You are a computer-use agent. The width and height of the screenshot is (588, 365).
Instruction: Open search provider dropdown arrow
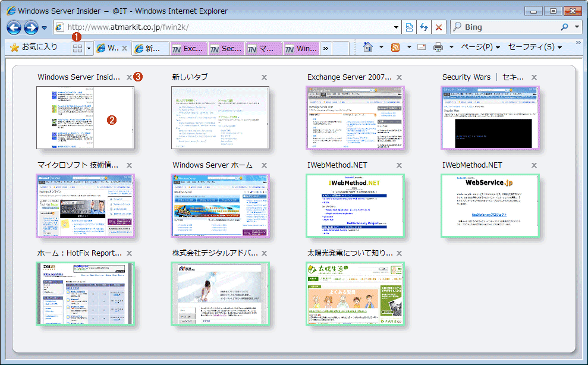pos(577,27)
